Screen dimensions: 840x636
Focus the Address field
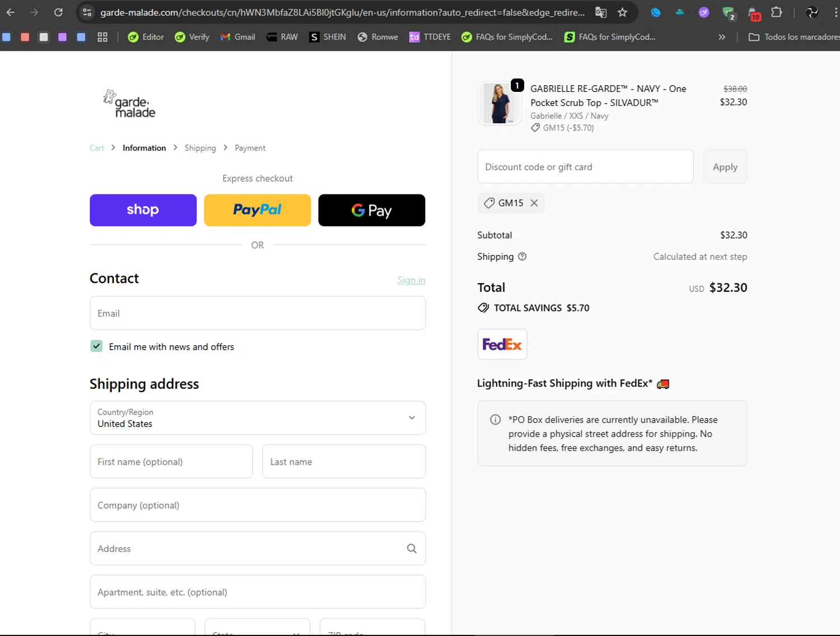(x=258, y=549)
